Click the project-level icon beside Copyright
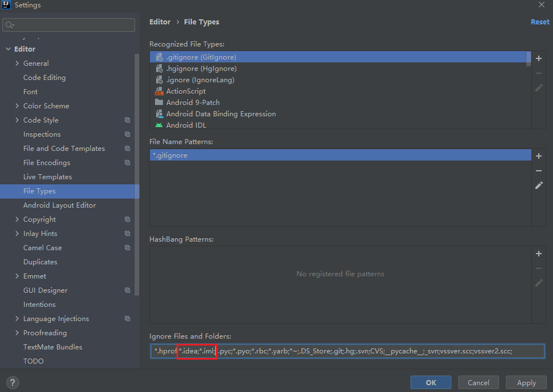 click(x=128, y=220)
